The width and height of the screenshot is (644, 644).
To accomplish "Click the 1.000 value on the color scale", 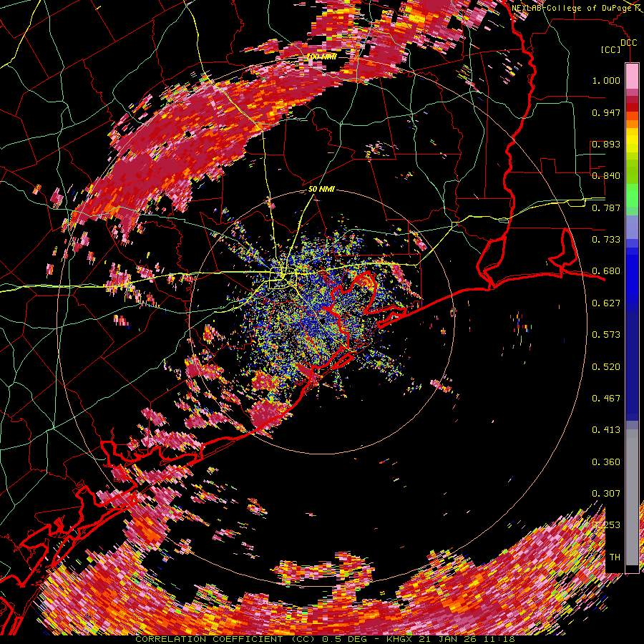I will point(606,80).
